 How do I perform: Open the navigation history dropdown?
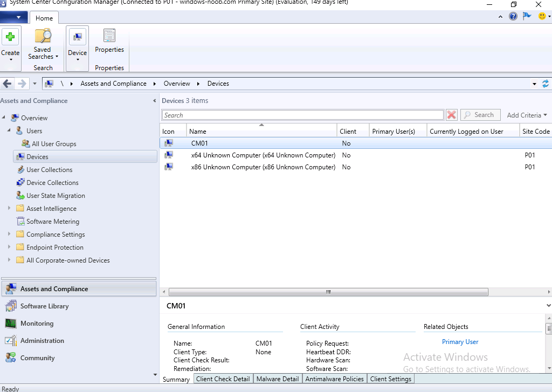point(34,84)
